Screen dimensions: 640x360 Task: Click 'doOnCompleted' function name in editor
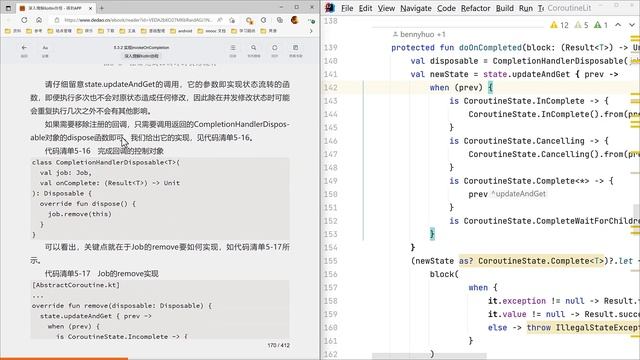tap(490, 47)
